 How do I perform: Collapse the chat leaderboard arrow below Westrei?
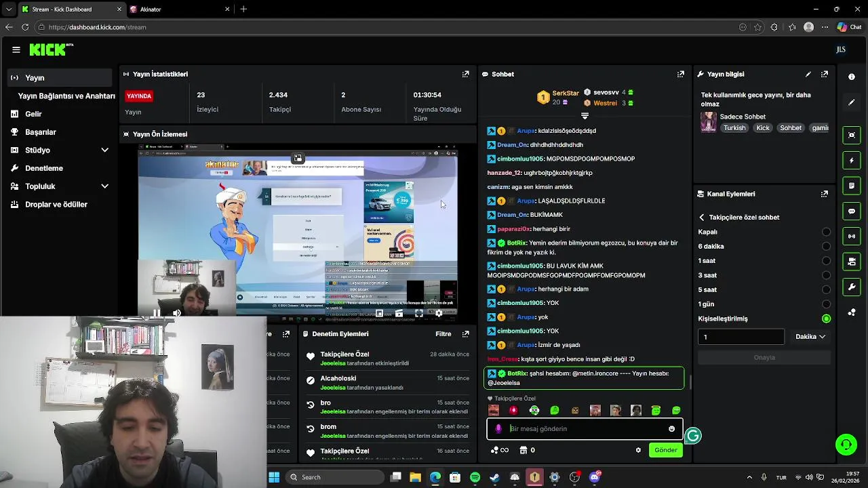[x=585, y=117]
